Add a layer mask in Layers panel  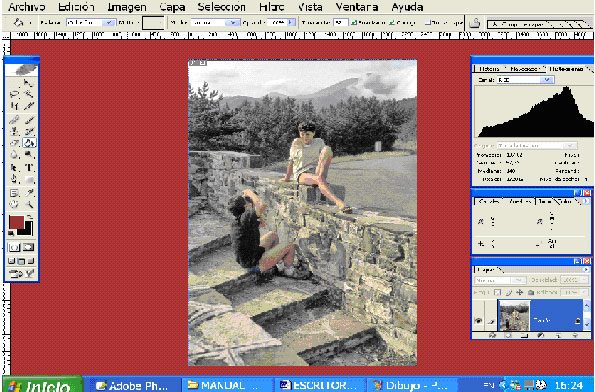point(508,335)
